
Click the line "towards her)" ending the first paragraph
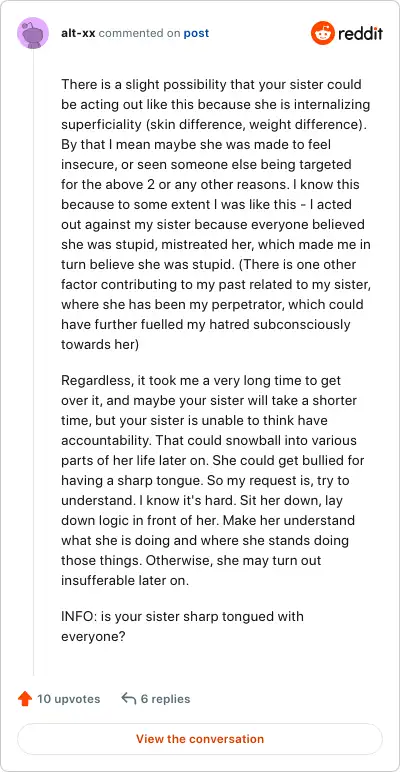tap(100, 345)
